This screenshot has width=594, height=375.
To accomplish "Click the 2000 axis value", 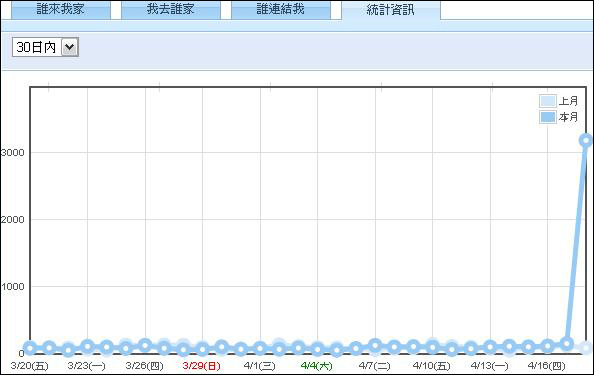I will [13, 219].
